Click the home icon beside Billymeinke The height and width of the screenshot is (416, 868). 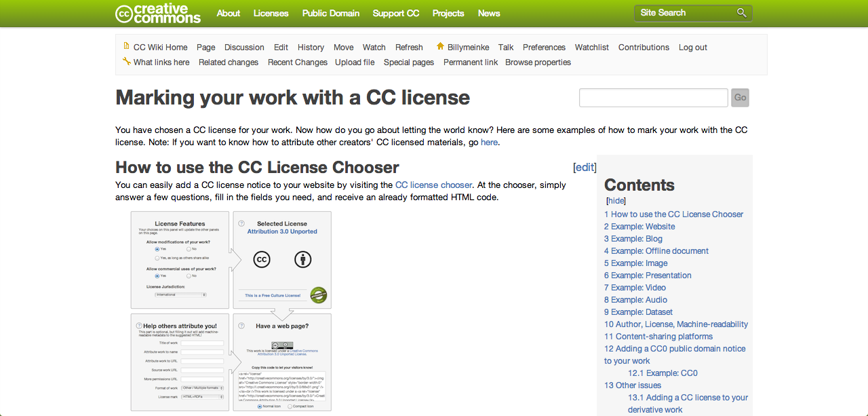(x=440, y=46)
